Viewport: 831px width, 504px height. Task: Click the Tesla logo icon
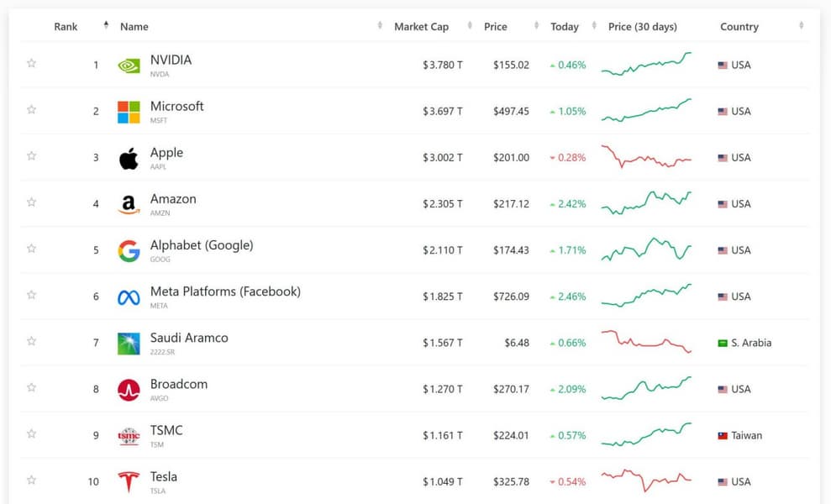[129, 481]
